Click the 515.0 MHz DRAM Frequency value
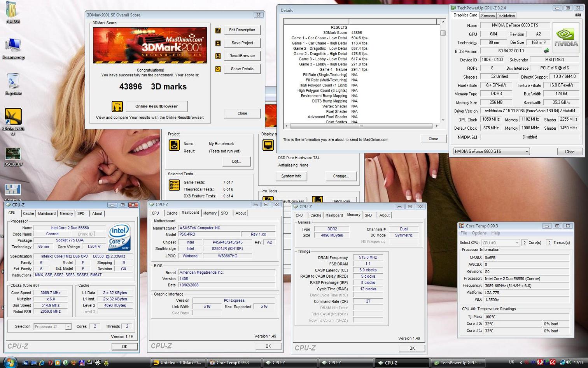This screenshot has height=368, width=588. [368, 257]
